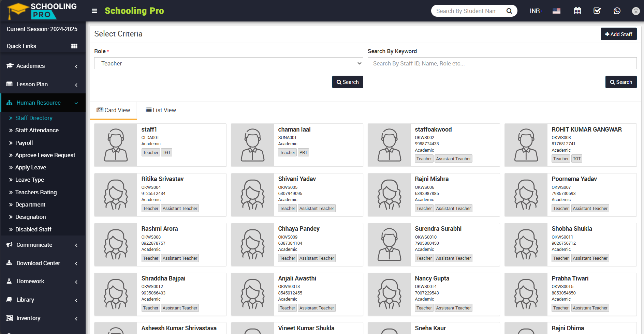Open the task checklist icon

[597, 11]
